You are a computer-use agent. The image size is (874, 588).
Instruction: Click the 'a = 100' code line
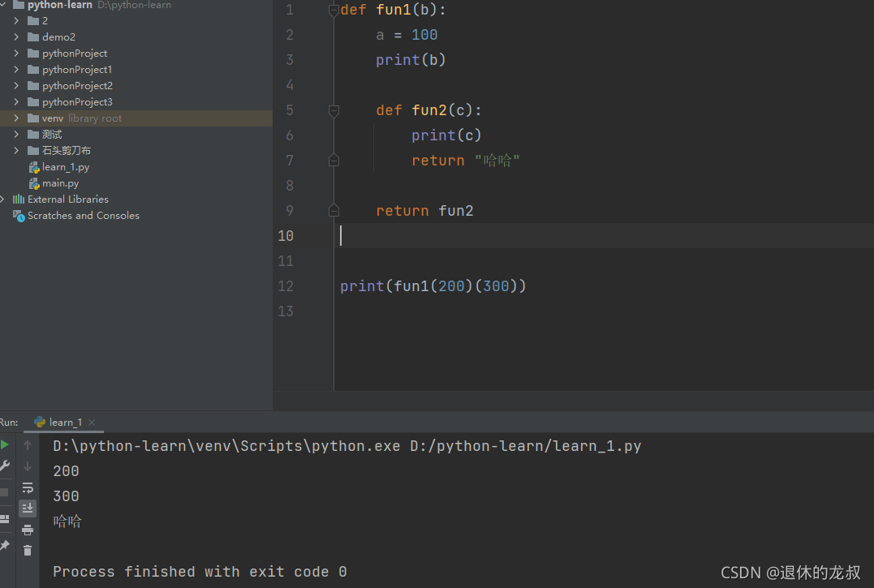point(407,35)
